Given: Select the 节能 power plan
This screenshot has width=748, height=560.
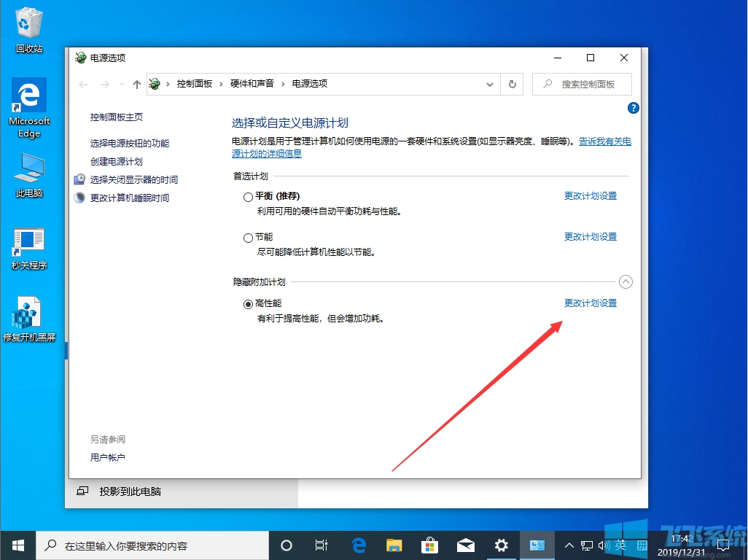Looking at the screenshot, I should click(248, 237).
